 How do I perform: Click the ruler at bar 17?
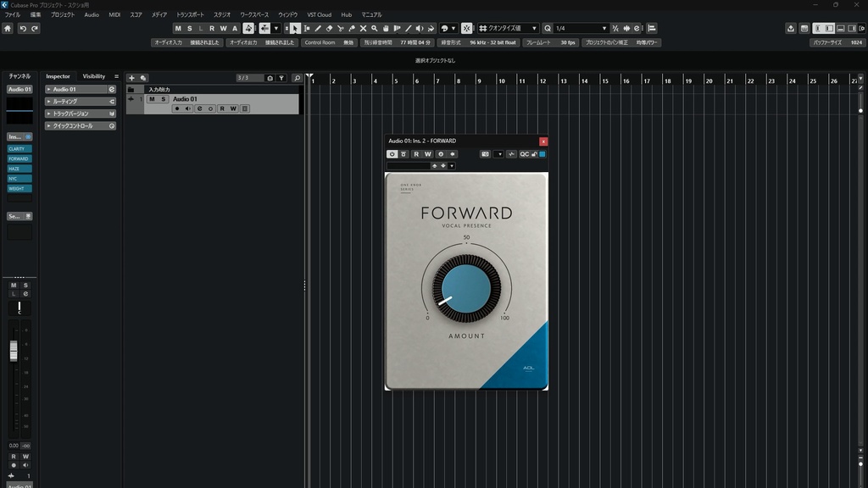(647, 80)
